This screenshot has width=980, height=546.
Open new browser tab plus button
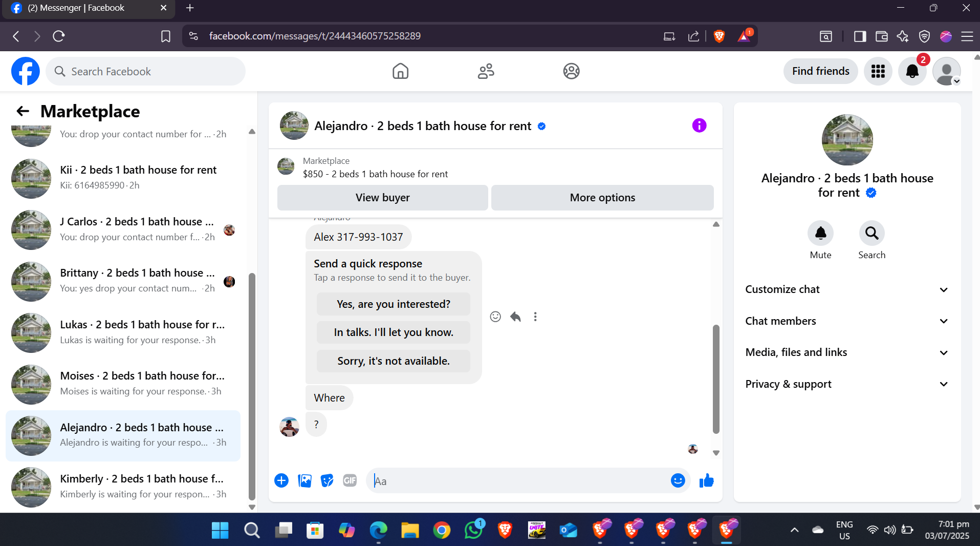(190, 8)
